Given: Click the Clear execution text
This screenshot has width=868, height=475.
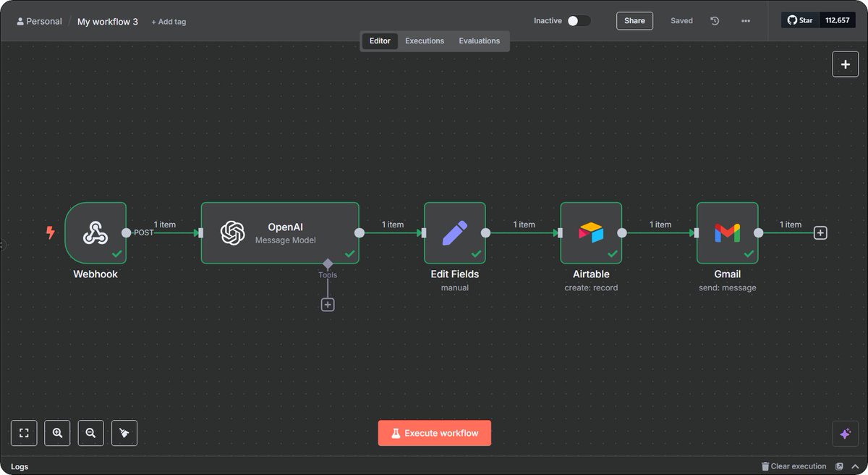Looking at the screenshot, I should [x=799, y=466].
